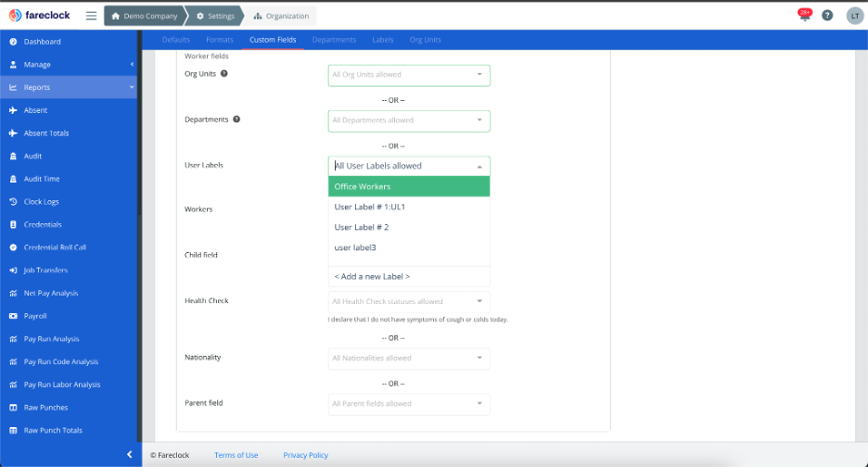
Task: Click the Absent airplane icon
Action: point(13,110)
